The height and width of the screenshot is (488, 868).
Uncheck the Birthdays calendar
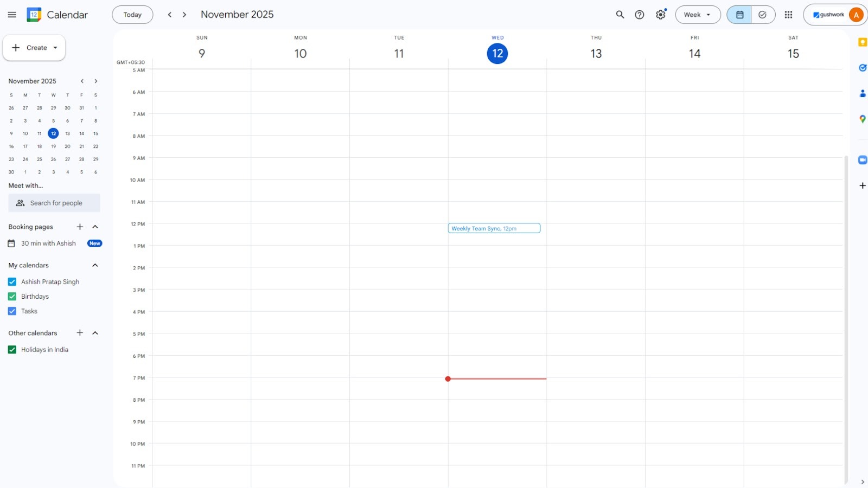coord(12,296)
